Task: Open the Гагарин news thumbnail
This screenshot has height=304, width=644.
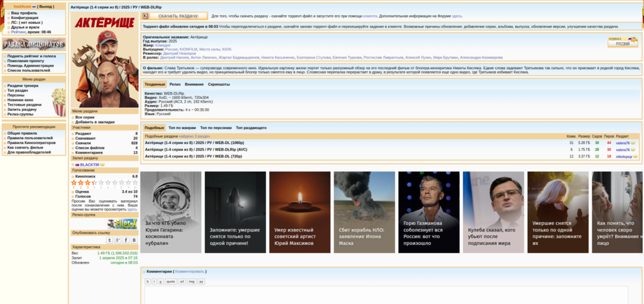Action: tap(170, 212)
